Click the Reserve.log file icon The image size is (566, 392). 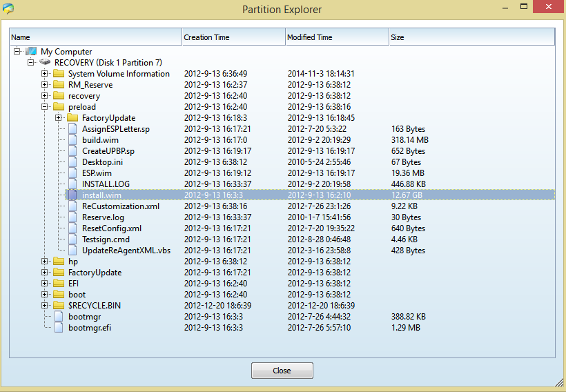click(72, 217)
